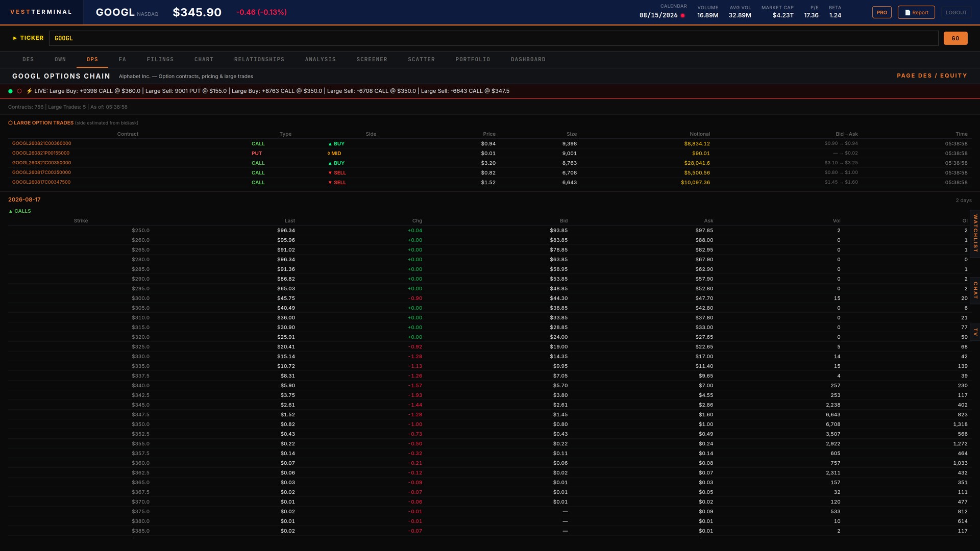
Task: Open contract GOOGL260821C00360000
Action: pos(42,143)
